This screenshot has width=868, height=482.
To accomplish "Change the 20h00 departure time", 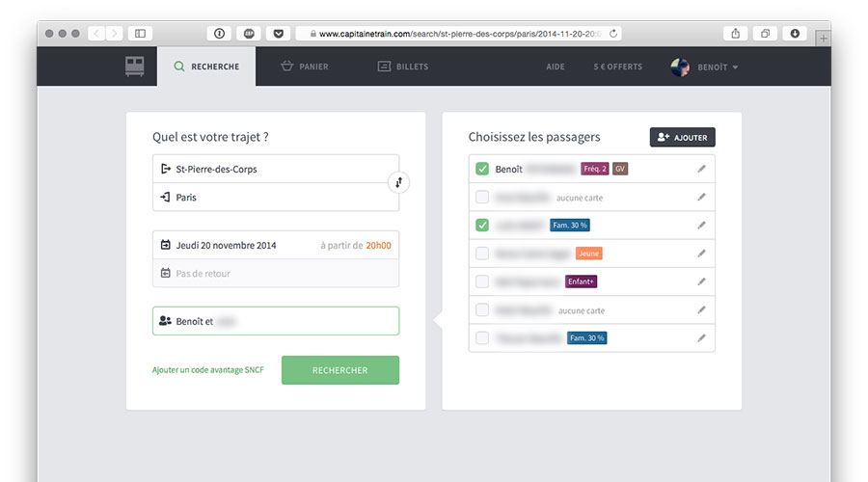I will coord(378,245).
